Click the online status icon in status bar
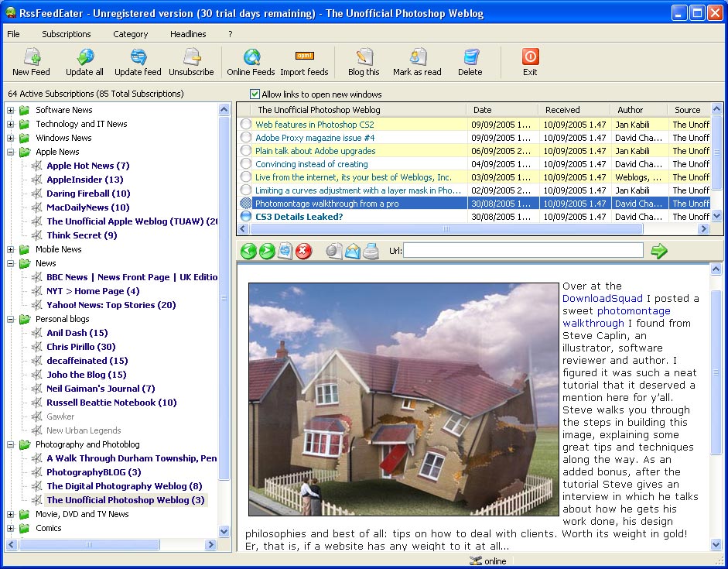 click(475, 560)
